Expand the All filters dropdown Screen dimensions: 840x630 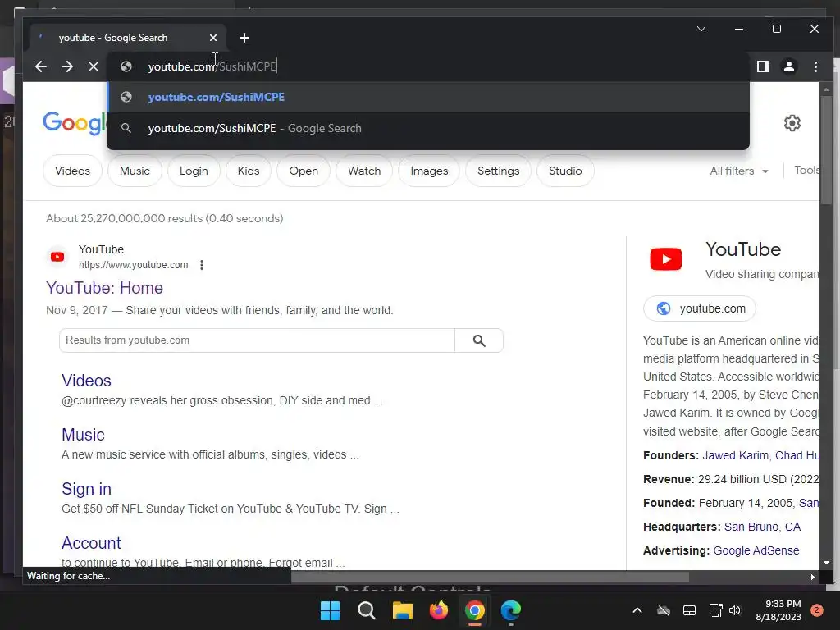[739, 171]
